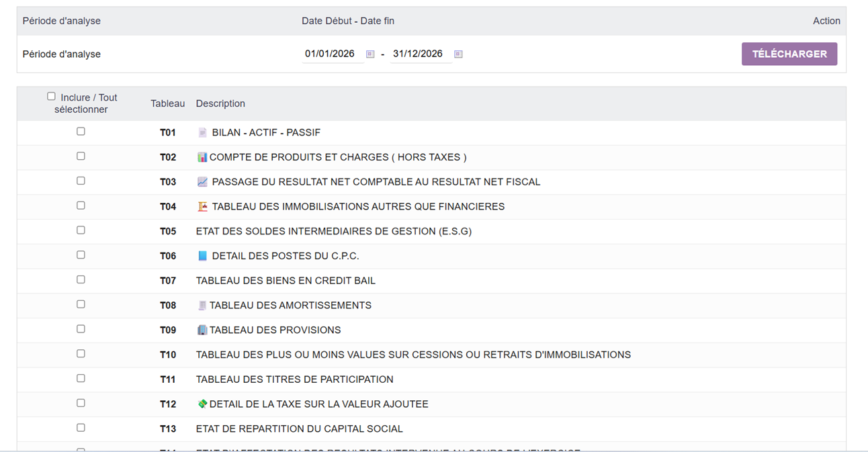Select the icon next to TABLEAU DES AMORTISSEMENTS
The height and width of the screenshot is (452, 868).
point(202,305)
